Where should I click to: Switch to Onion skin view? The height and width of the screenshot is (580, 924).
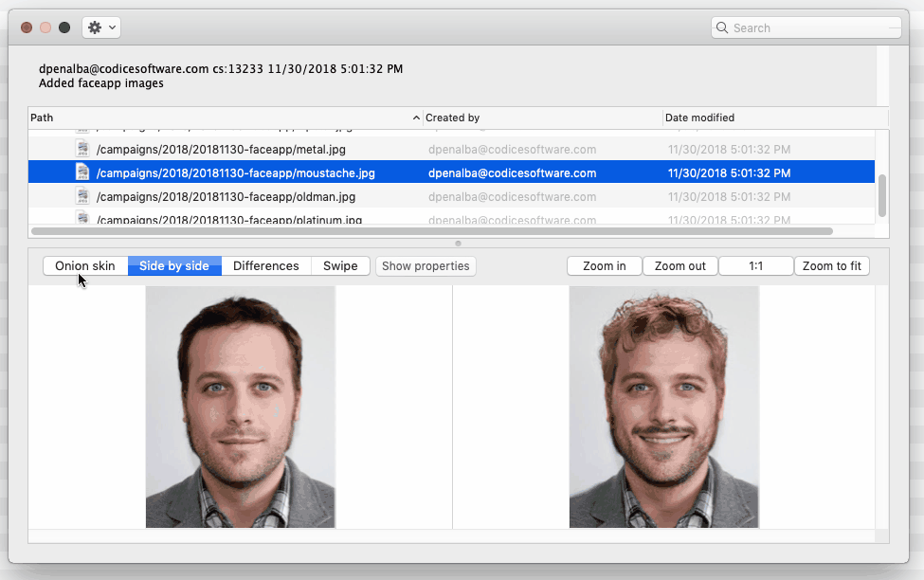pyautogui.click(x=84, y=265)
